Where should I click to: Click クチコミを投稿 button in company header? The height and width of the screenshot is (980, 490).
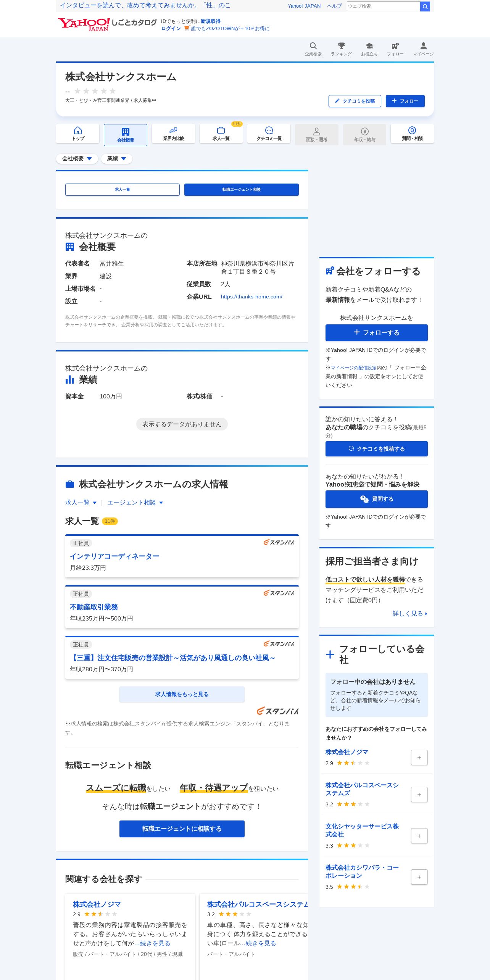point(355,101)
